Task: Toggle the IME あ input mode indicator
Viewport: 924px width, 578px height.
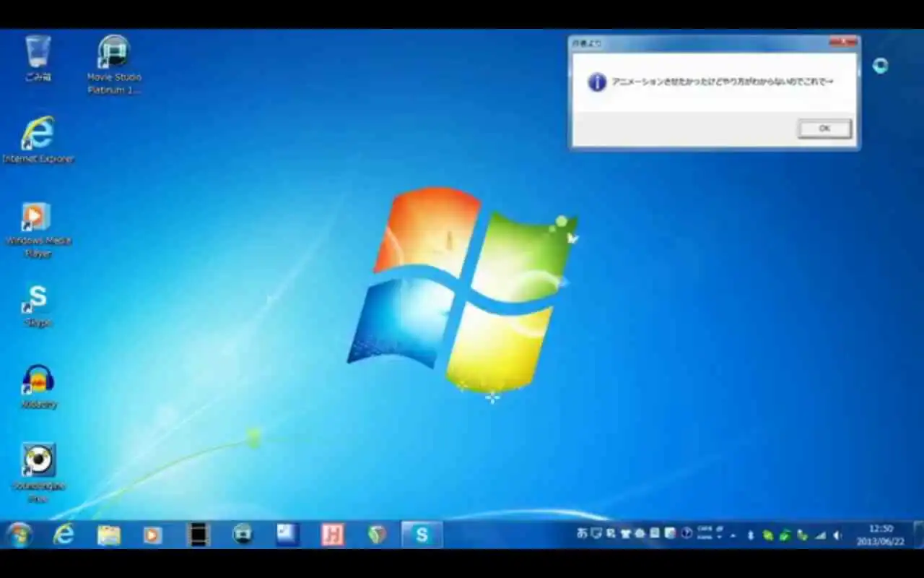Action: [582, 534]
